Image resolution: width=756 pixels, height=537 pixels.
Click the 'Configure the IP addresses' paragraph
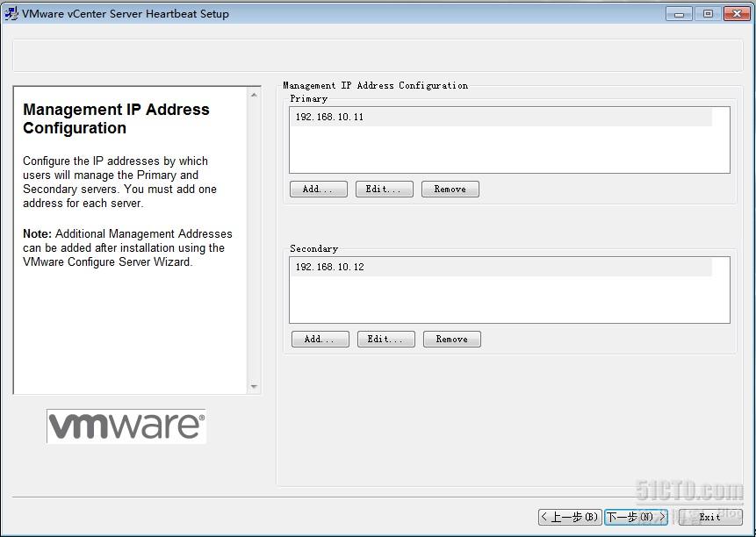click(x=119, y=182)
